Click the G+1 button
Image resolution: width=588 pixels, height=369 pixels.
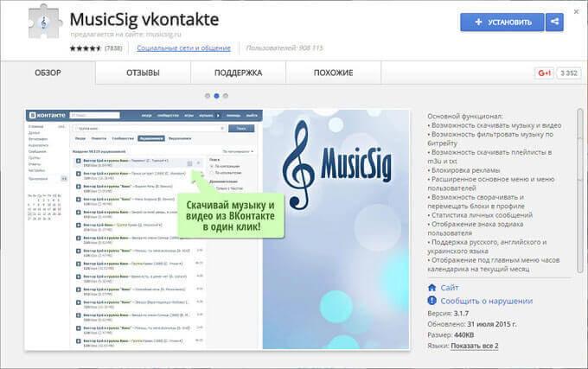(x=544, y=73)
